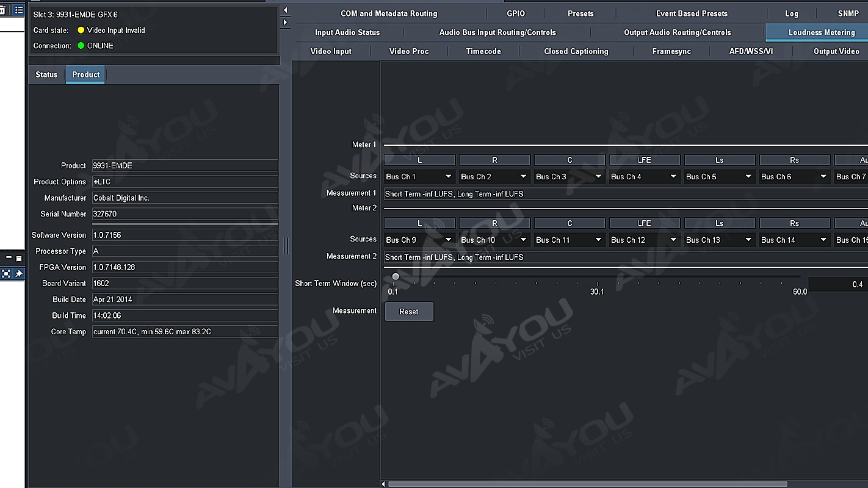Open the Bus Ch 4 LFE dropdown

tap(645, 176)
